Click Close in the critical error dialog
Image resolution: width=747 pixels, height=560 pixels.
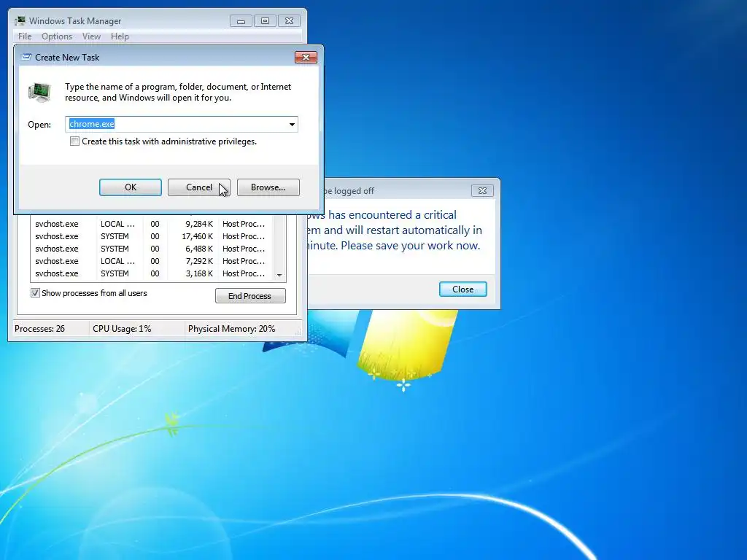pyautogui.click(x=462, y=289)
